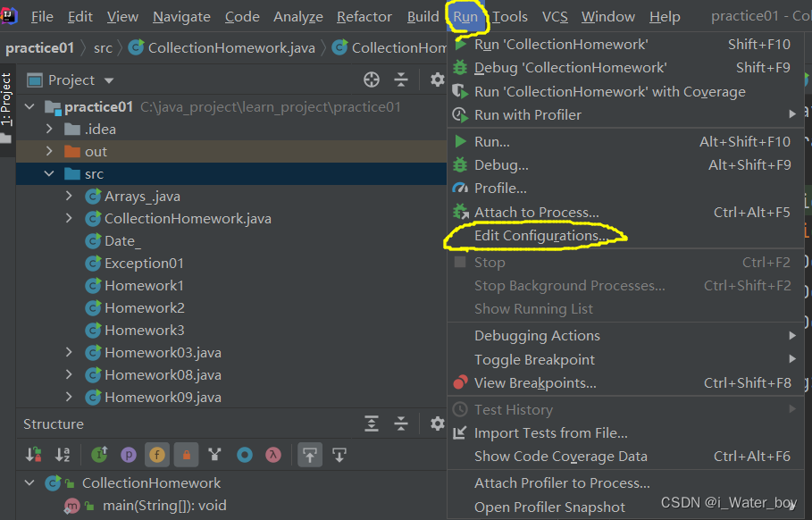Viewport: 812px width, 520px height.
Task: Click autoscroll from source icon in Structure toolbar
Action: coord(339,455)
